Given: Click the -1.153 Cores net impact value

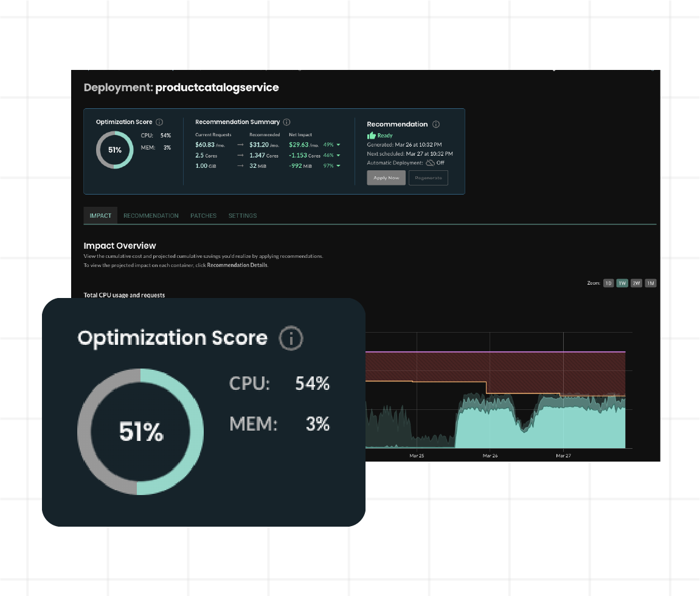Looking at the screenshot, I should click(x=305, y=155).
